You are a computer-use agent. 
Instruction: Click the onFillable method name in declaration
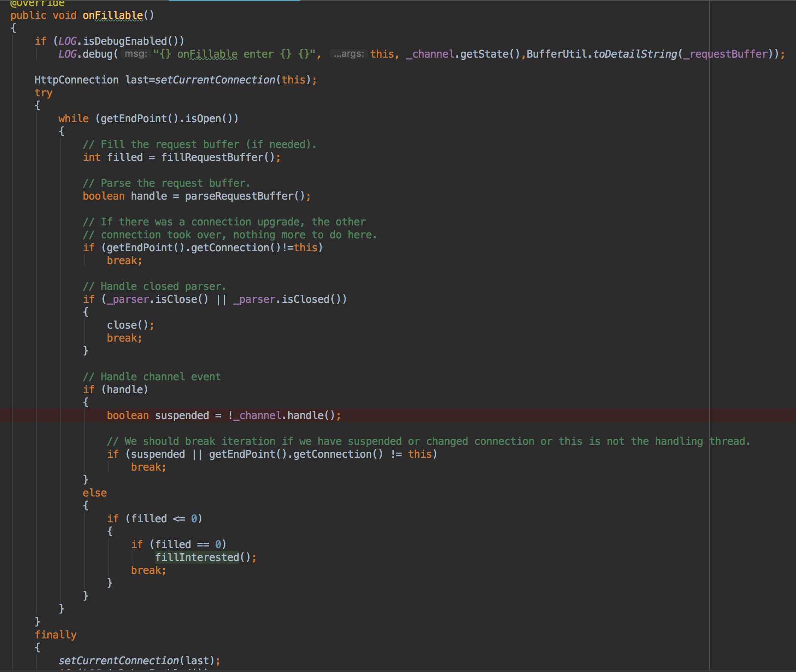(112, 15)
